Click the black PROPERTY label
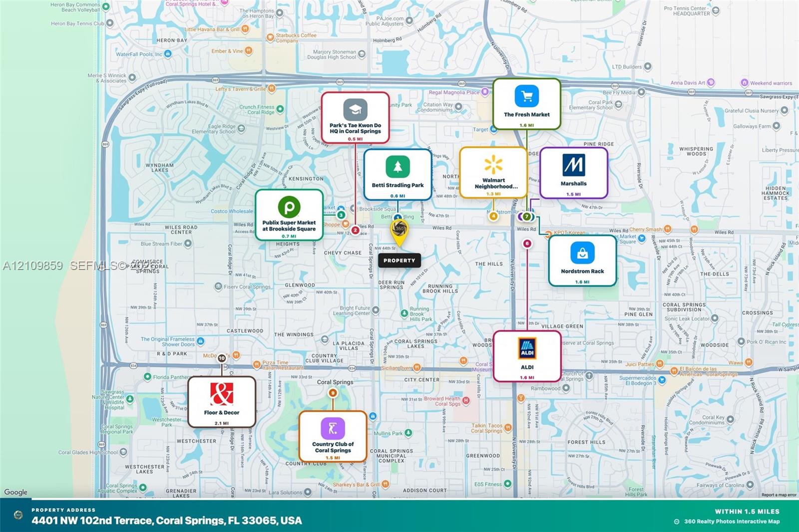The width and height of the screenshot is (799, 532). pyautogui.click(x=399, y=261)
